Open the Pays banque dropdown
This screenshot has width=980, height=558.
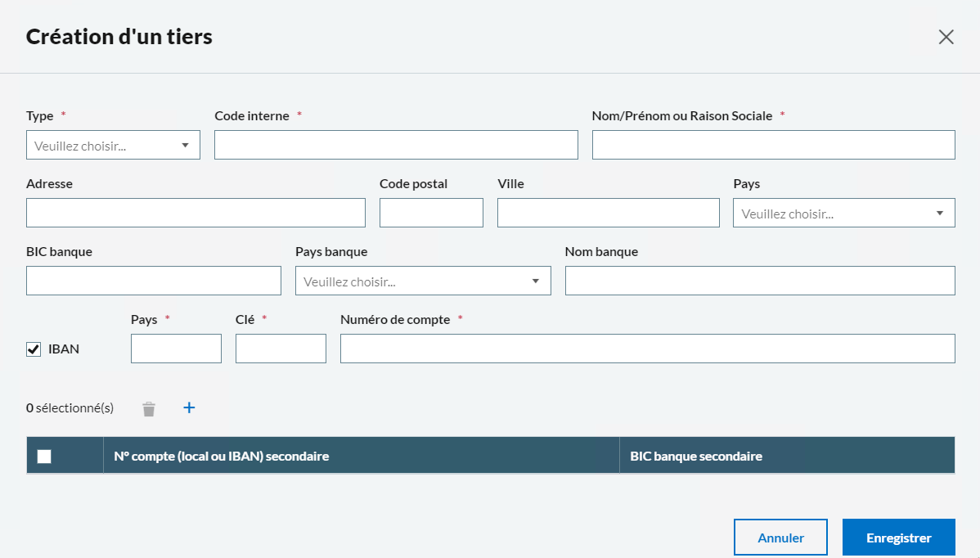point(422,281)
